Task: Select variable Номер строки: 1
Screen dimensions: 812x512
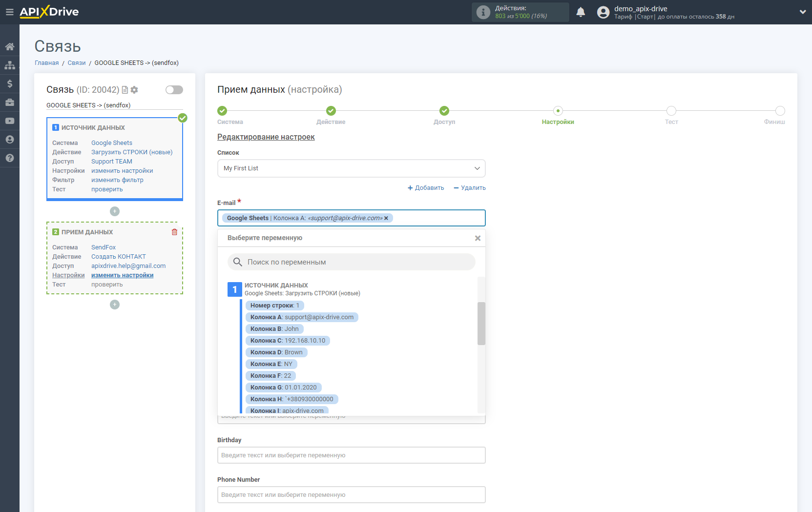Action: [275, 306]
